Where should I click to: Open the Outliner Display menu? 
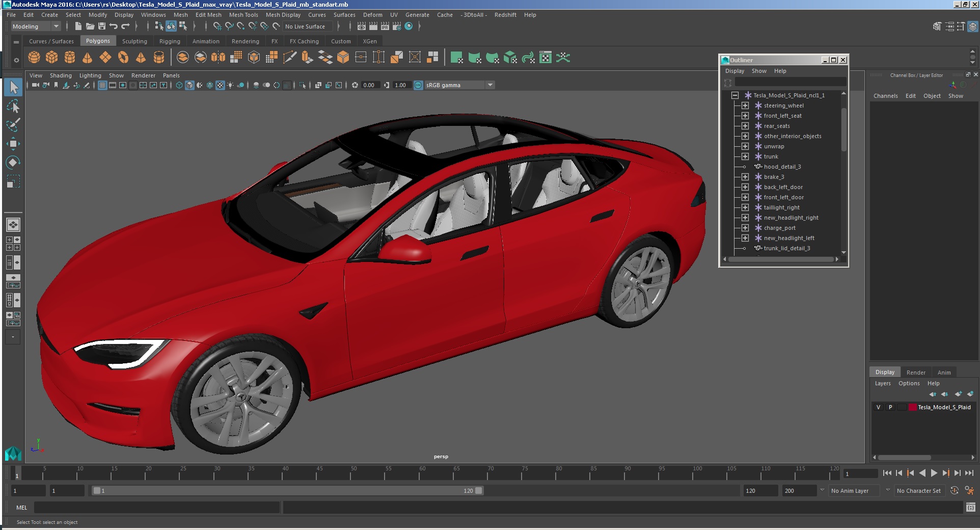click(x=734, y=71)
